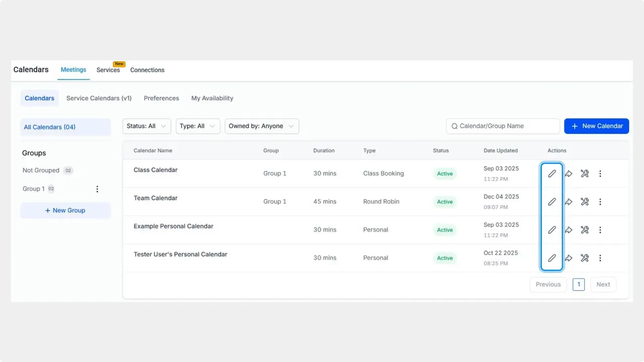This screenshot has width=644, height=362.
Task: Select Not Grouped in Groups list
Action: 41,170
